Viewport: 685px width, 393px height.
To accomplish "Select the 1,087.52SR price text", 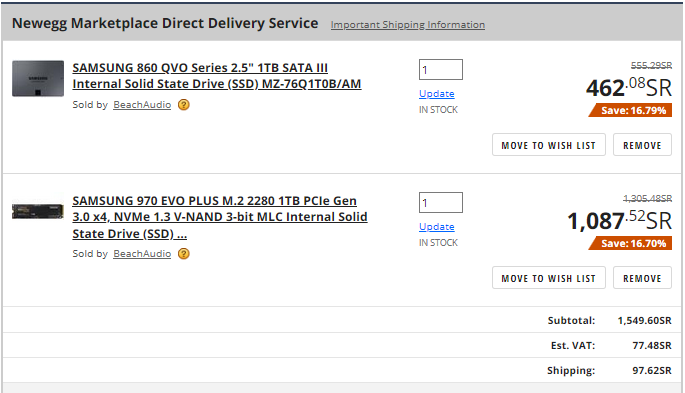I will coord(619,221).
